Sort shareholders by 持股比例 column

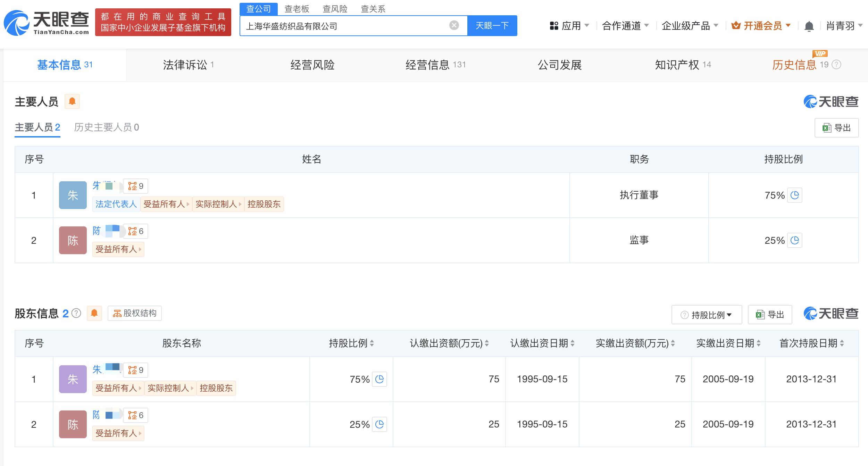click(x=372, y=343)
